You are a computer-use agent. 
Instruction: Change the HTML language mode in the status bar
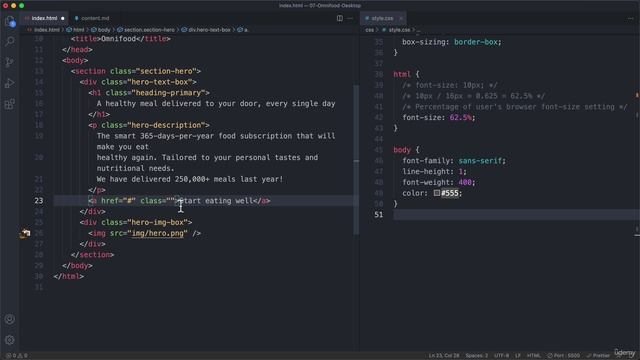[x=534, y=356]
